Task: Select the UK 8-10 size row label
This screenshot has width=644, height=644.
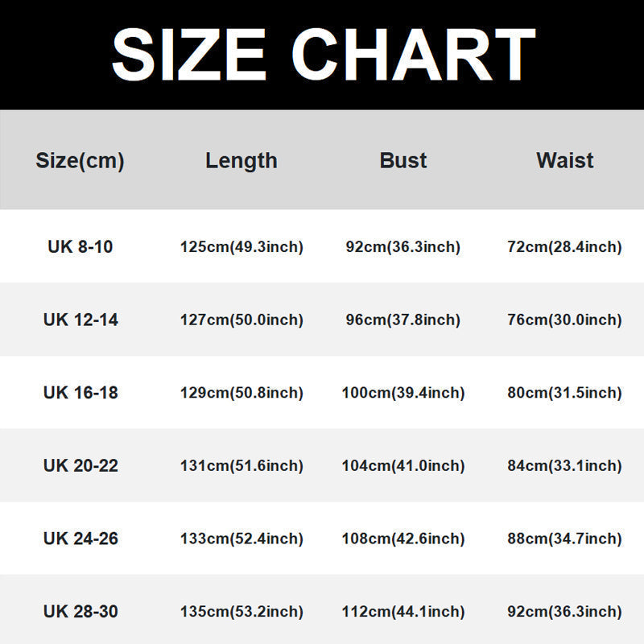Action: click(80, 247)
